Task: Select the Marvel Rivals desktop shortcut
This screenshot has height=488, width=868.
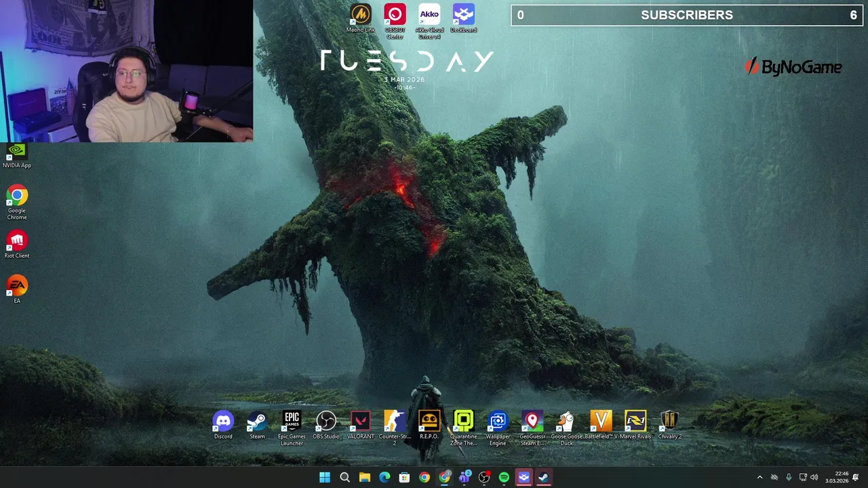Action: coord(635,426)
